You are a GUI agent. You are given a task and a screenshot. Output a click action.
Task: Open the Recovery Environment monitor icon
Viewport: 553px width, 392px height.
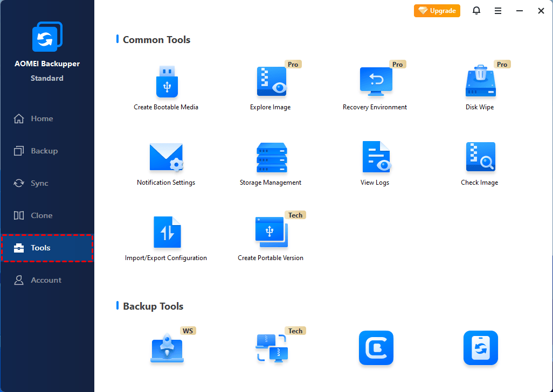(x=376, y=81)
